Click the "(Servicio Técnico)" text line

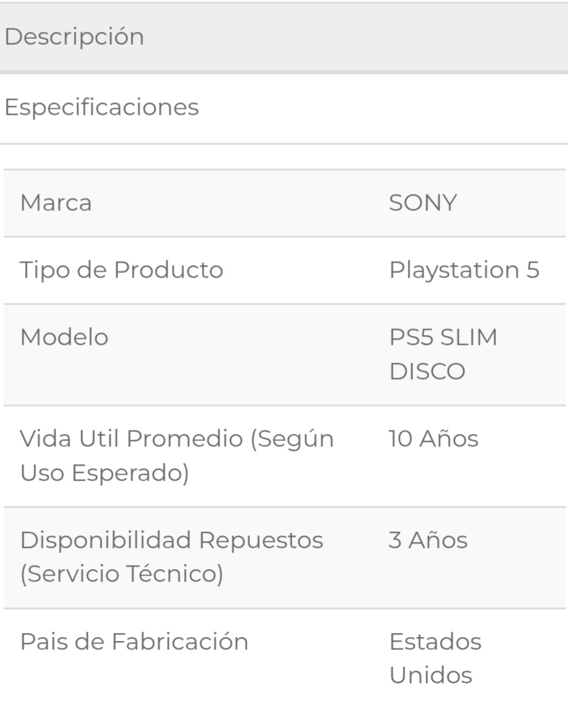(x=121, y=575)
